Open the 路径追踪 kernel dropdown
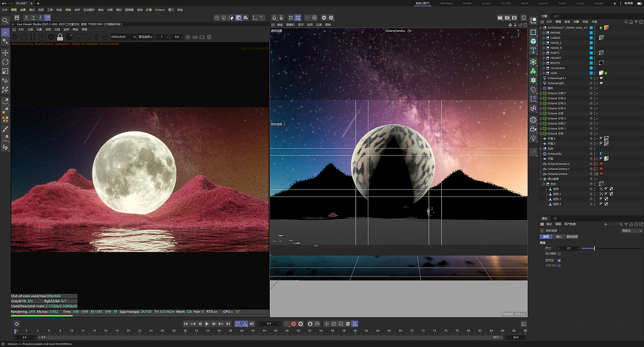644x347 pixels. coord(146,37)
